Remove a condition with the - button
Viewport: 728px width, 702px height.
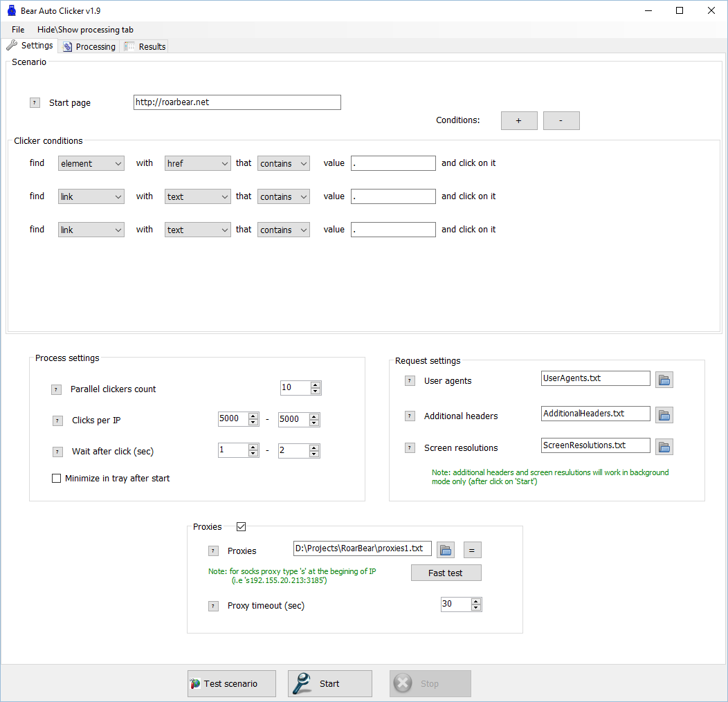561,120
